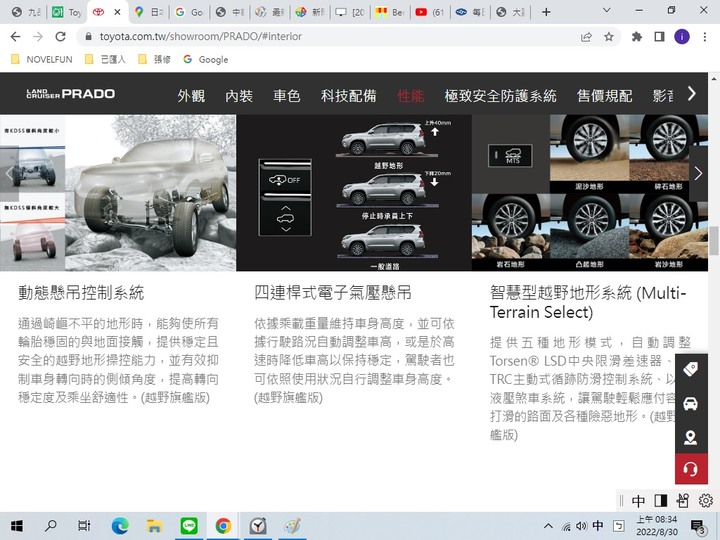Reload the Toyota PRADO page
Screen dimensions: 720x540
click(60, 37)
